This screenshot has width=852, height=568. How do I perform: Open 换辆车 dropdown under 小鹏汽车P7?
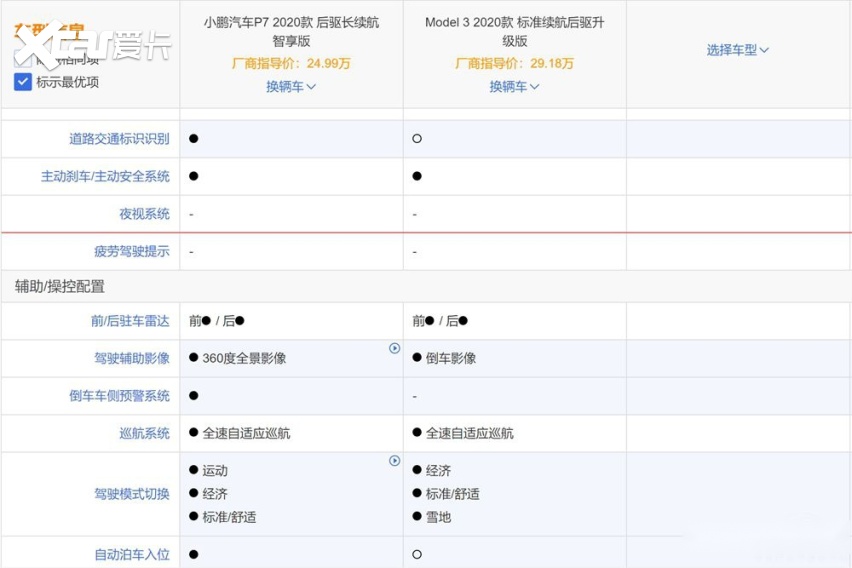click(x=291, y=87)
